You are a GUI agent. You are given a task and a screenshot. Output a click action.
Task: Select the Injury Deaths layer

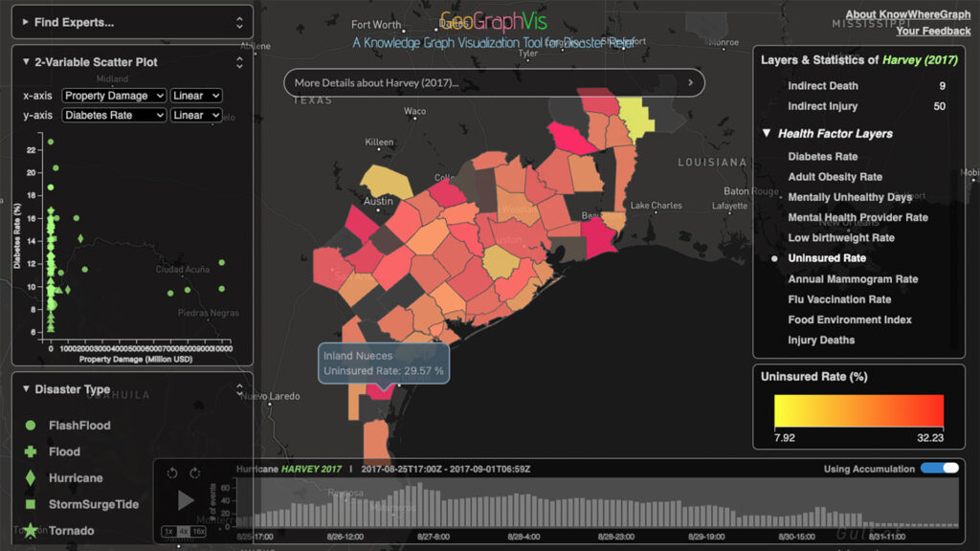click(820, 340)
